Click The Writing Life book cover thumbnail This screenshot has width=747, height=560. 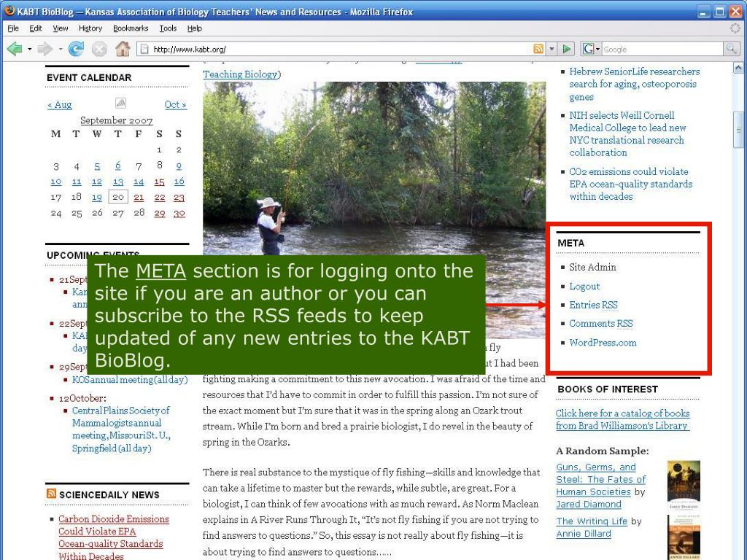[684, 537]
